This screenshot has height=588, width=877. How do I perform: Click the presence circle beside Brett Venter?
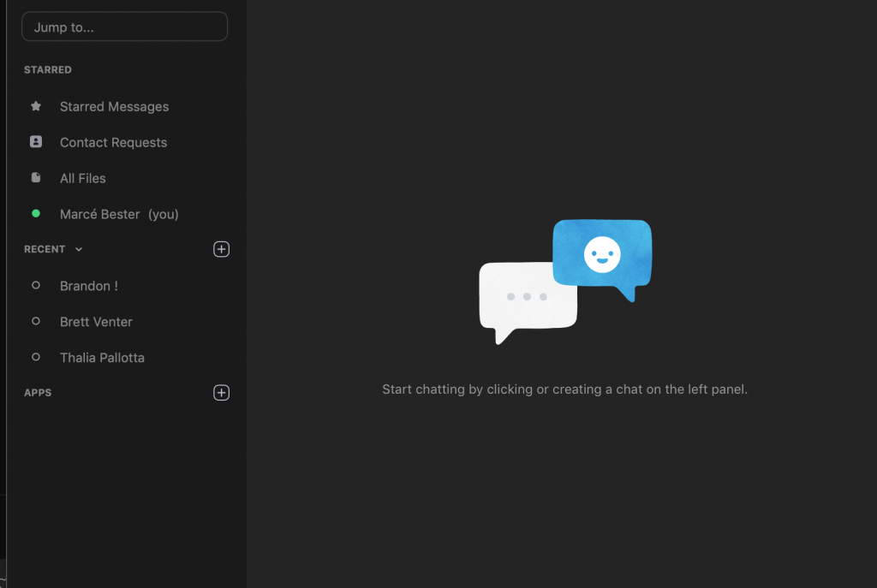tap(36, 322)
